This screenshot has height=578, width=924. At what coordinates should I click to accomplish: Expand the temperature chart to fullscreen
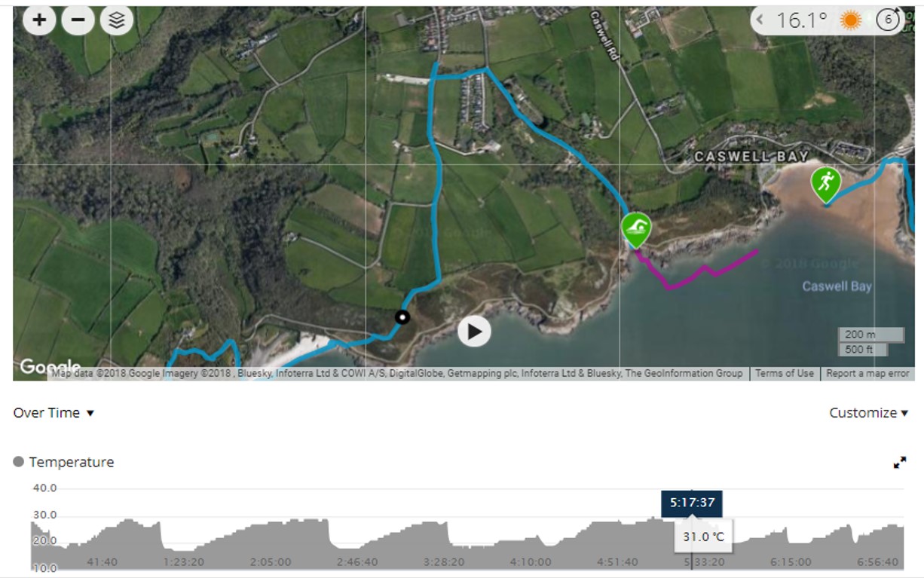[899, 463]
